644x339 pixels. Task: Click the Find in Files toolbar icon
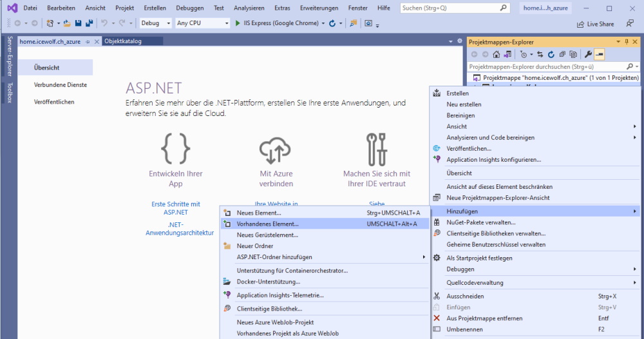click(353, 23)
